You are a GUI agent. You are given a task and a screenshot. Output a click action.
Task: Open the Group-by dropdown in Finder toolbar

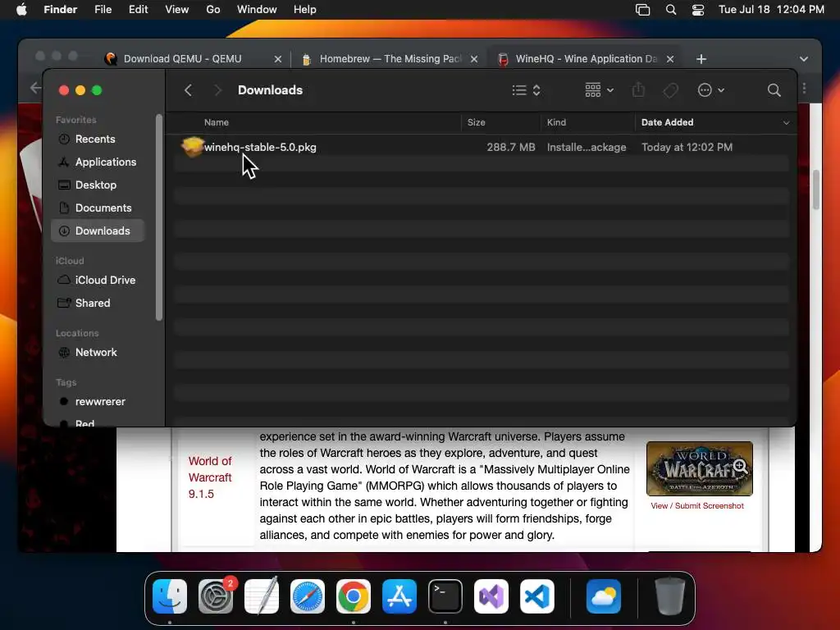(599, 90)
